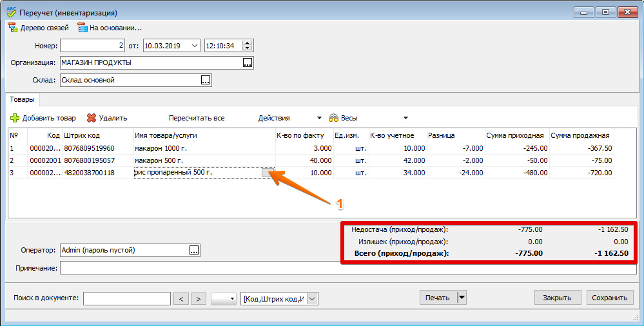Click the Поиск в документе input
Viewport: 644px width, 326px height.
tap(127, 298)
